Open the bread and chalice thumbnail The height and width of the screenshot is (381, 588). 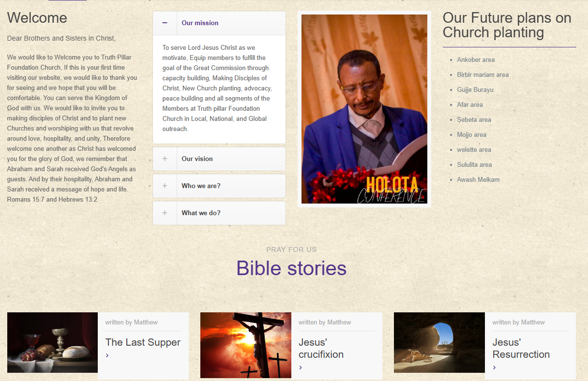[x=52, y=342]
